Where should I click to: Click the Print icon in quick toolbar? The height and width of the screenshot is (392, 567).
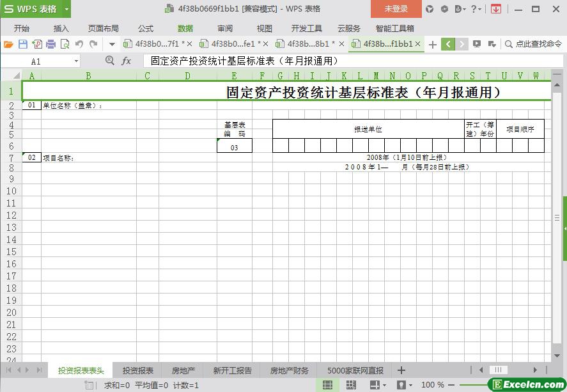coord(51,44)
